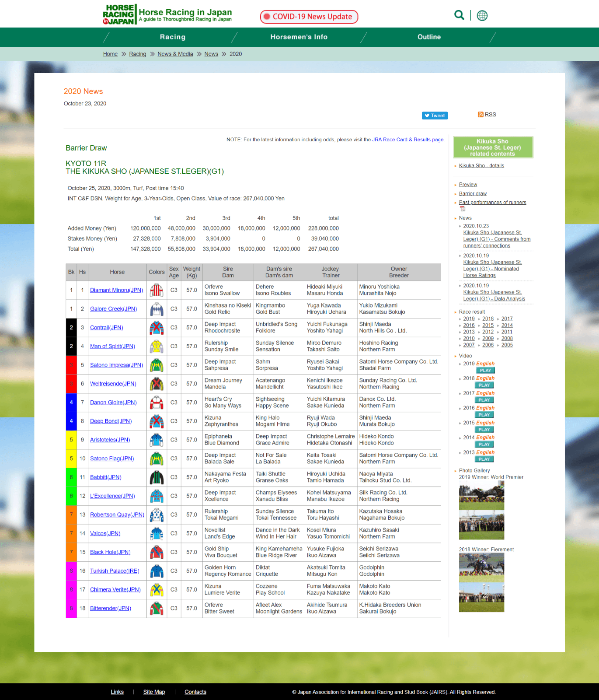The image size is (599, 700).
Task: Click Man of Spirit's yellow silks icon
Action: (157, 346)
